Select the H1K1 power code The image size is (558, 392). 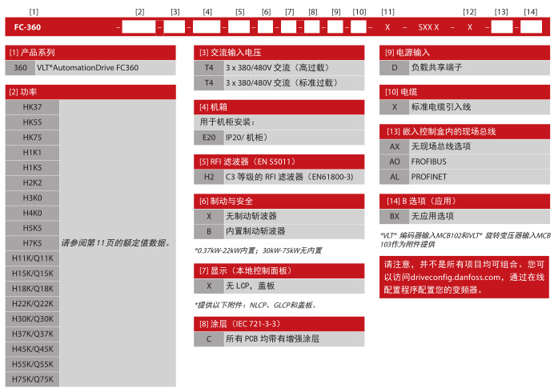tap(32, 153)
